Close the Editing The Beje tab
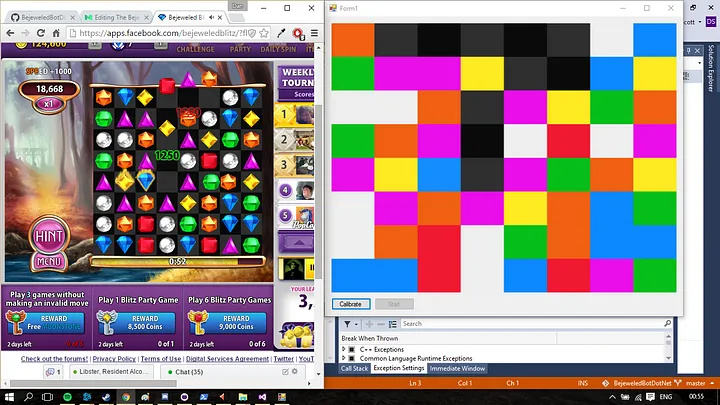Screen dimensions: 720x405 146,17
